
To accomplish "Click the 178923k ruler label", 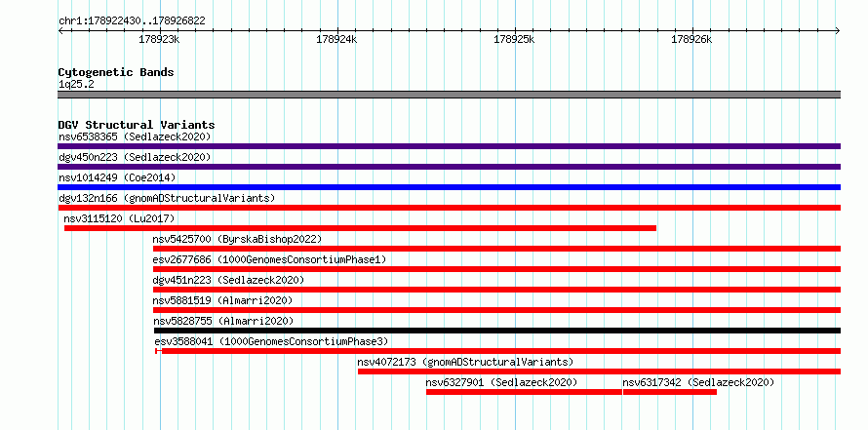I will tap(159, 40).
